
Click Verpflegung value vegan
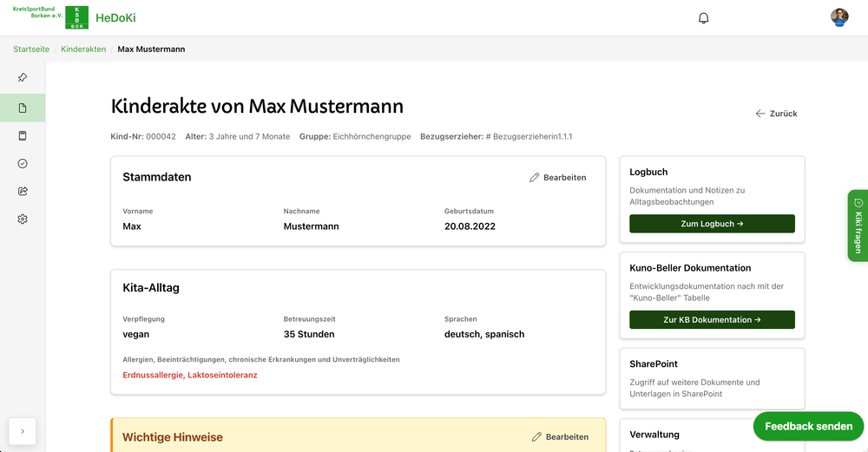(x=135, y=334)
